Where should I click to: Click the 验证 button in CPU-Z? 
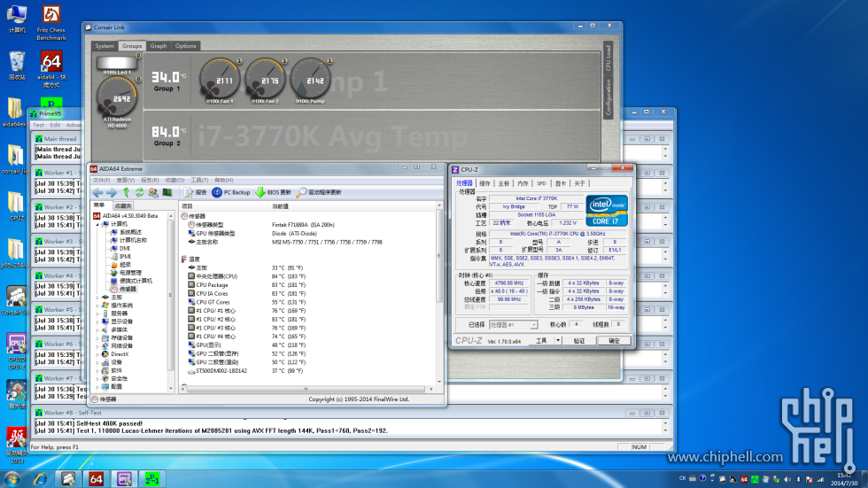(579, 340)
